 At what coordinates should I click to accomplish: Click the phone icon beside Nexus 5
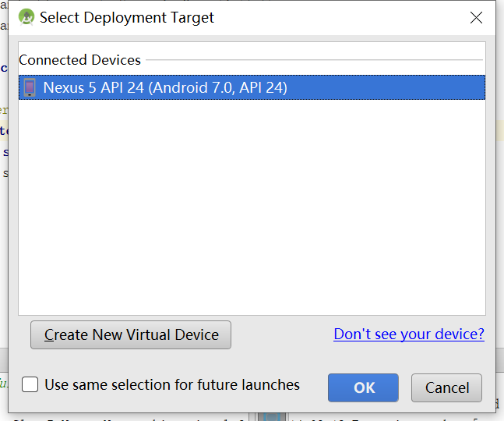click(x=30, y=87)
